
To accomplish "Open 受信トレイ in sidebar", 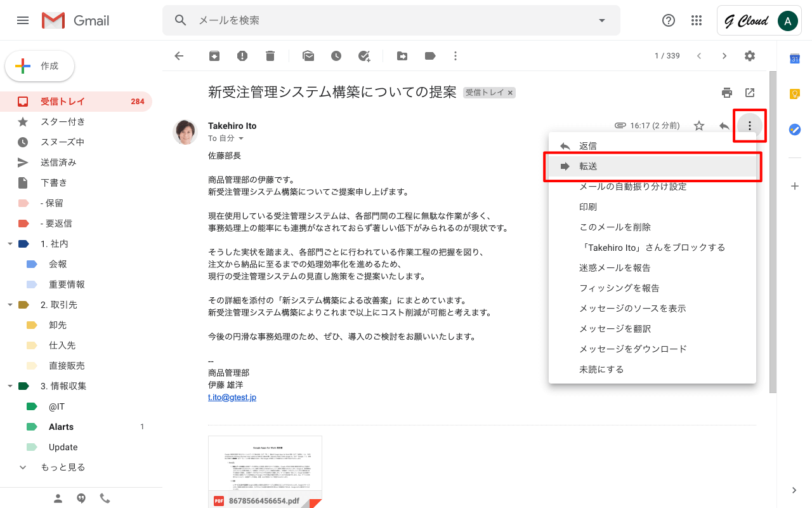I will coord(76,102).
